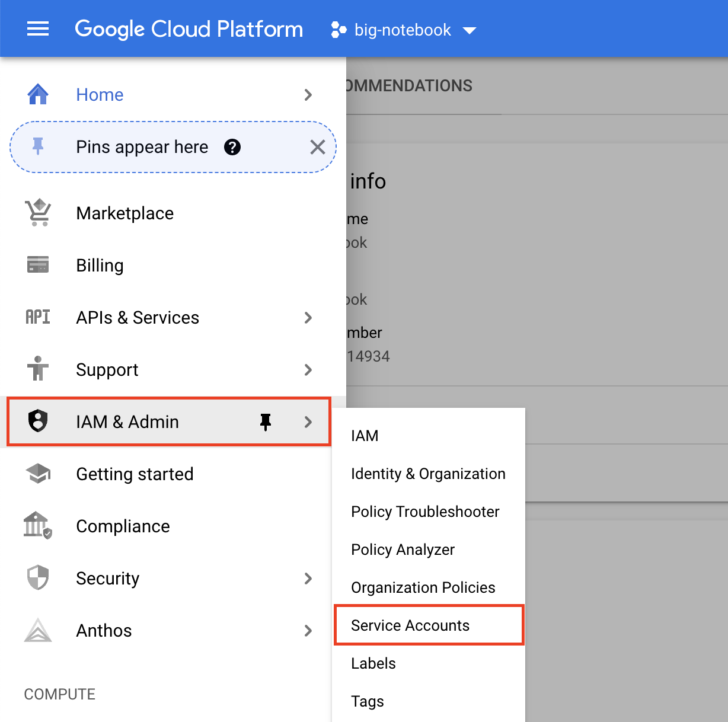
Task: Click the IAM & Admin shield icon
Action: pyautogui.click(x=38, y=421)
